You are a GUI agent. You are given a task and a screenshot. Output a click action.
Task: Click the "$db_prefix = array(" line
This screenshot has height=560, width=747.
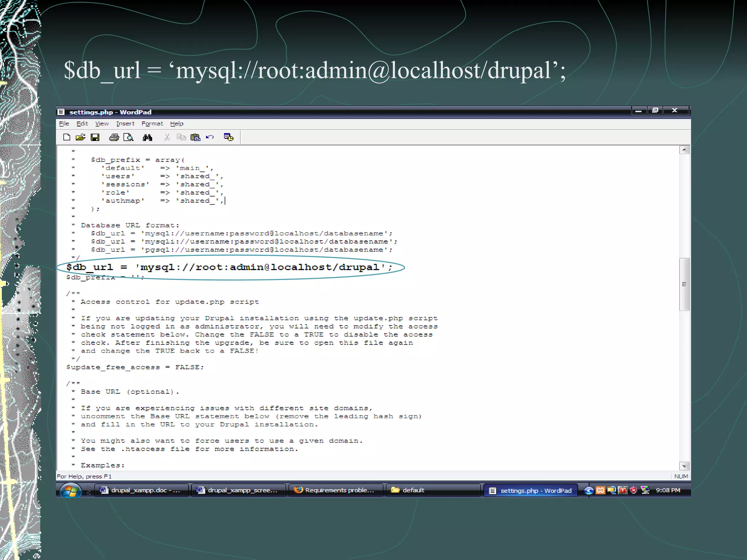138,160
